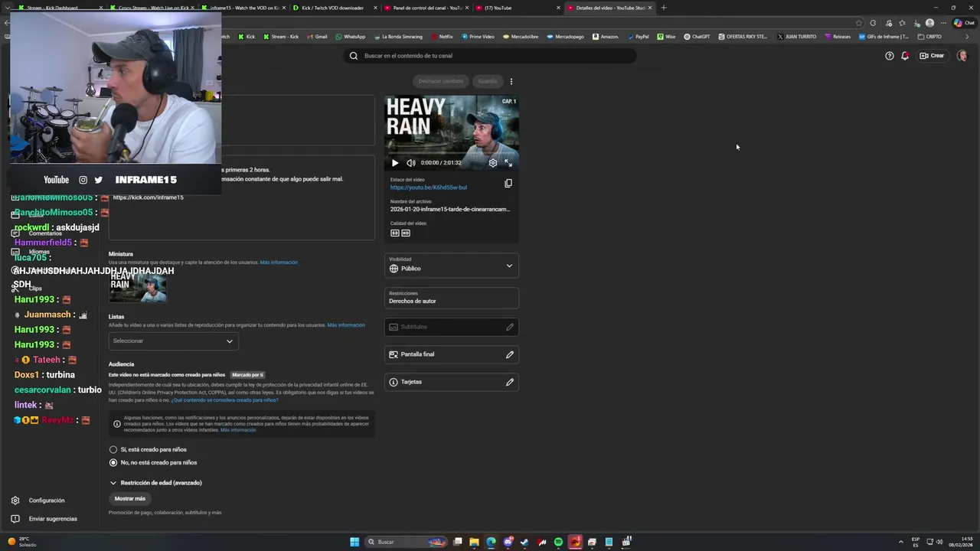Click the Guardar button
980x551 pixels.
[x=488, y=81]
